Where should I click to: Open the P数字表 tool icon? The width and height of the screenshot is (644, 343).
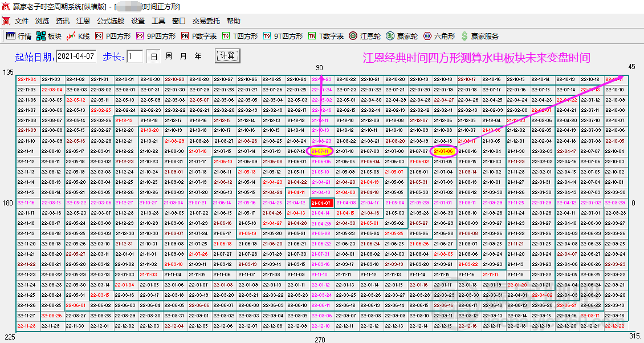point(185,36)
